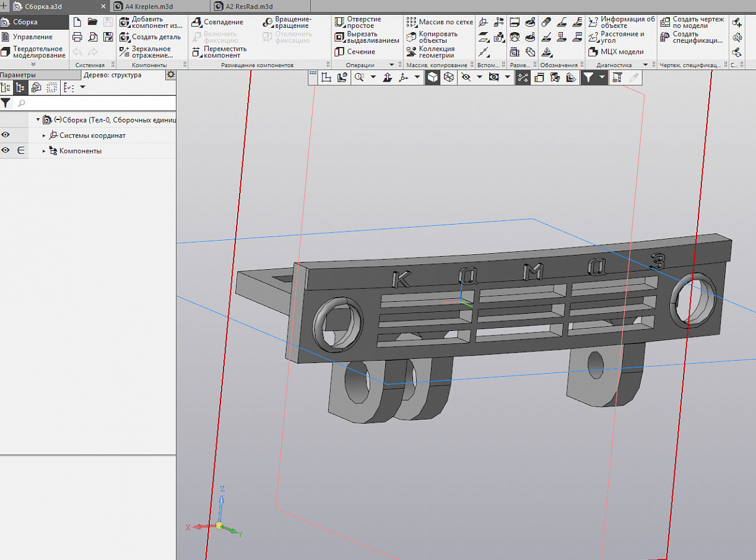Click the Массив, копирование group label
The height and width of the screenshot is (560, 756).
(437, 65)
